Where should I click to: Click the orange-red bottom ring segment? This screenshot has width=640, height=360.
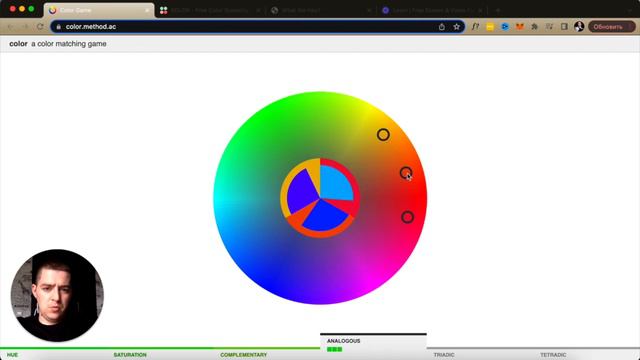(x=320, y=234)
